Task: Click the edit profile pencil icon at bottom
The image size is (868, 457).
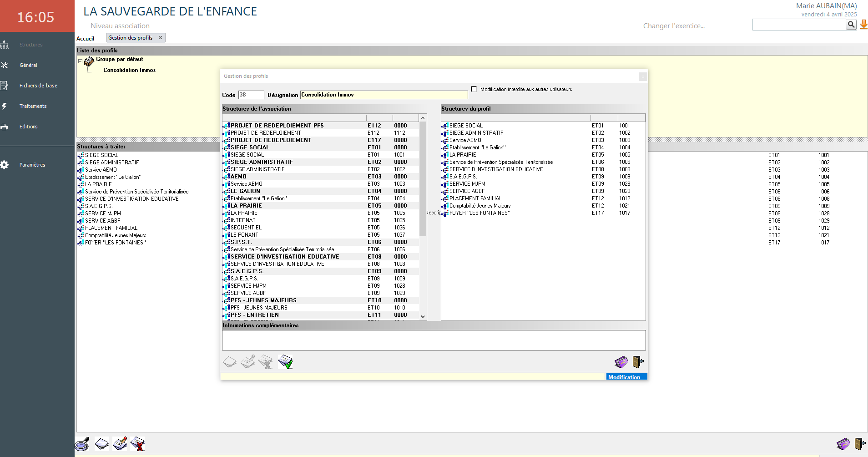Action: [x=120, y=444]
